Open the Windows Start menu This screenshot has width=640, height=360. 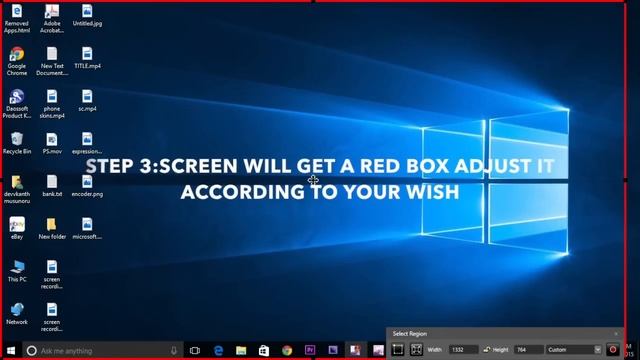pyautogui.click(x=11, y=351)
